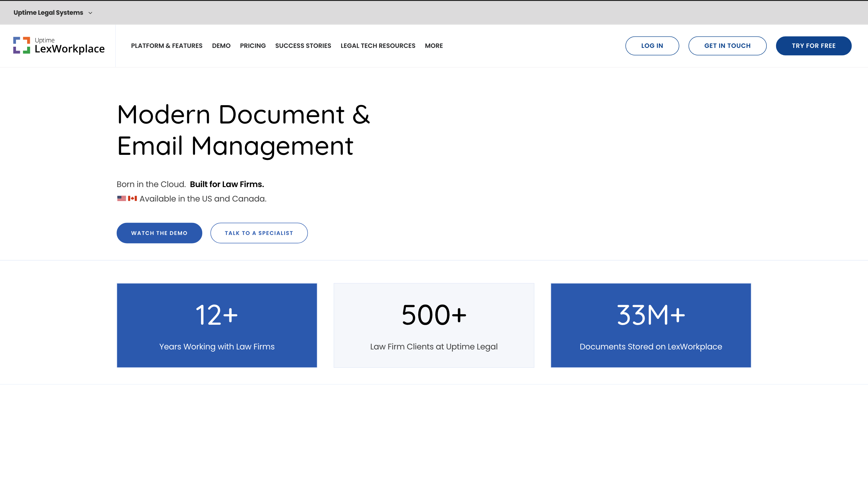This screenshot has width=868, height=488.
Task: Go to the Demo nav item
Action: point(221,46)
